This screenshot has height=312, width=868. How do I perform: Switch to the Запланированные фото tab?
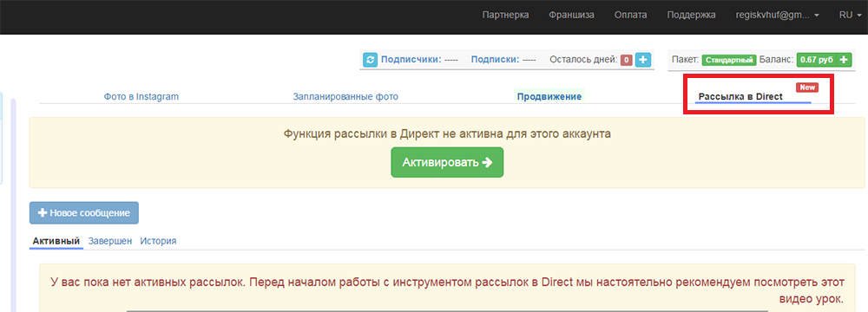coord(345,96)
